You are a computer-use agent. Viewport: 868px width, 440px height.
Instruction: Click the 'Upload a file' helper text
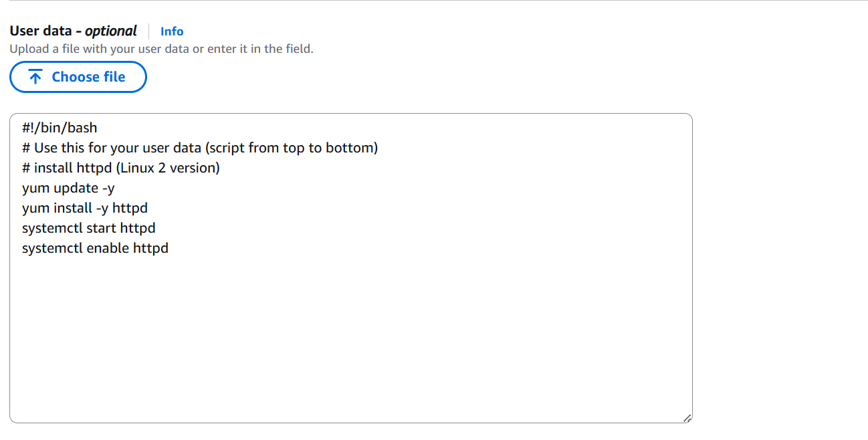(x=161, y=49)
